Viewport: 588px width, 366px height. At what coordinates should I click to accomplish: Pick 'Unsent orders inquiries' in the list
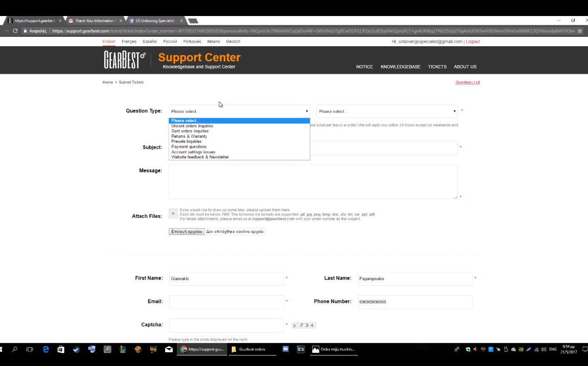[x=192, y=126]
